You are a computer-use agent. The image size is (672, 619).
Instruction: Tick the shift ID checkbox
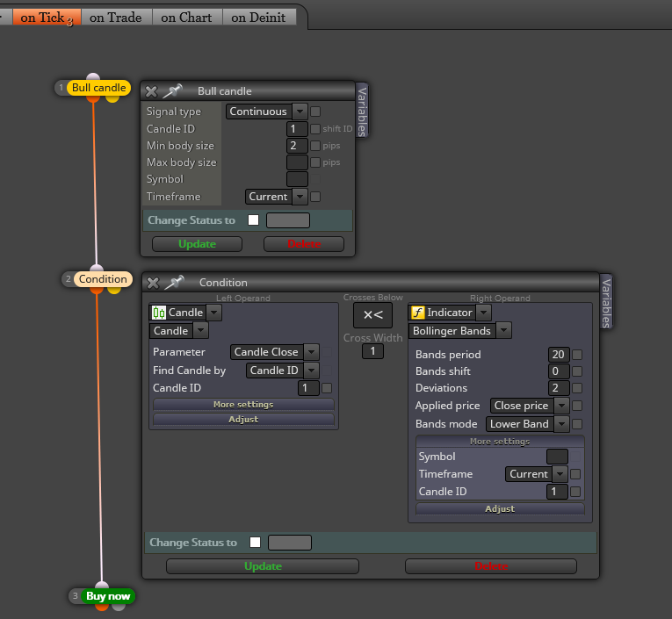pos(315,129)
